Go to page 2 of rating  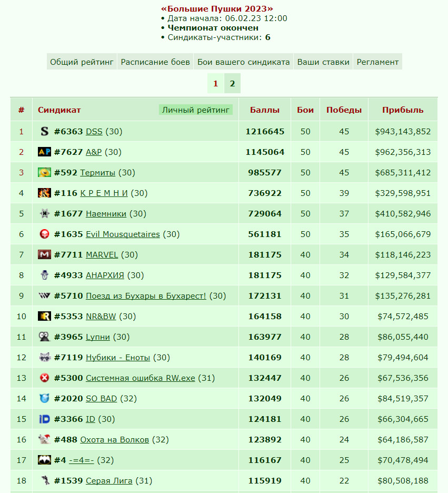pos(232,83)
